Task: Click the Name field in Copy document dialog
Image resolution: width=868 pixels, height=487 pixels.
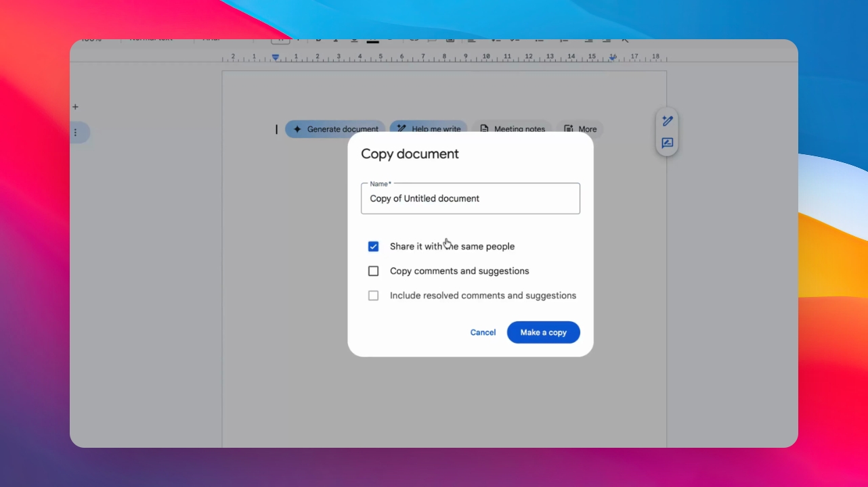Action: pos(471,198)
